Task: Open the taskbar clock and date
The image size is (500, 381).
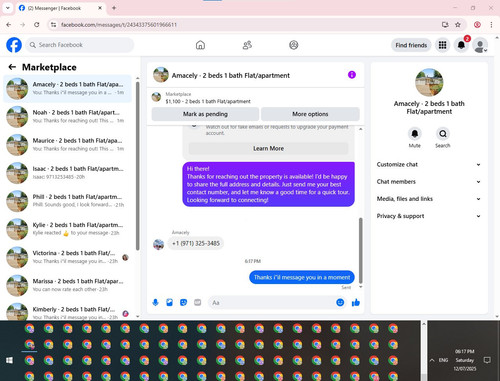Action: pos(465,360)
